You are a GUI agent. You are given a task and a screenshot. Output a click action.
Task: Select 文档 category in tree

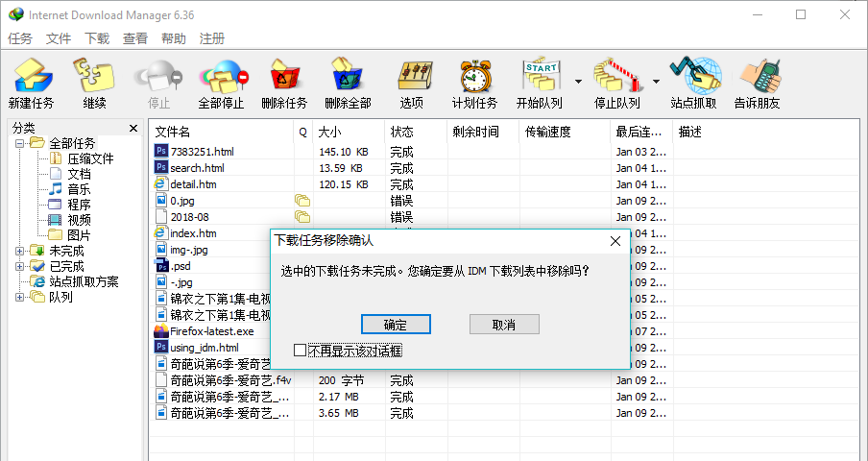pos(79,175)
